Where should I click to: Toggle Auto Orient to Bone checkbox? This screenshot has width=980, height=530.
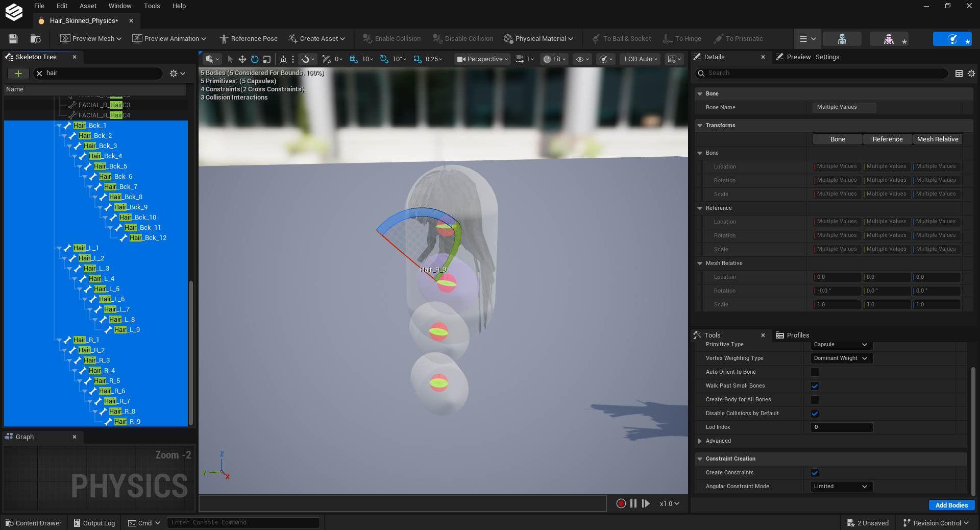(815, 372)
